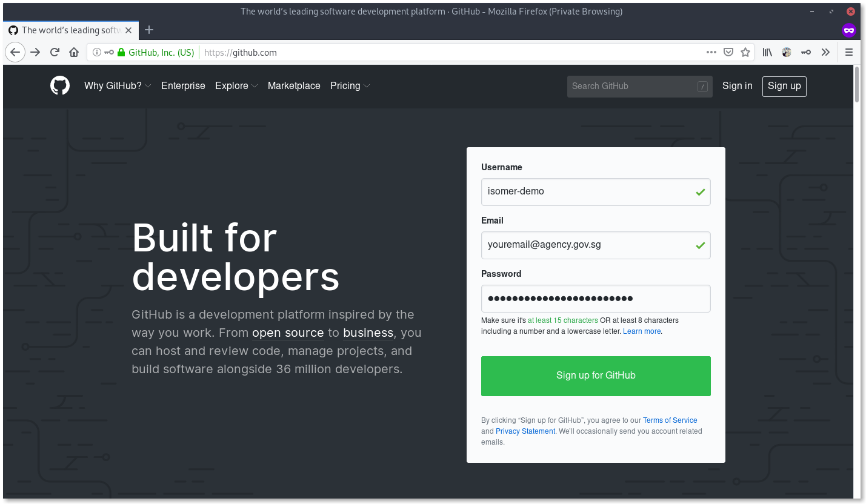Show site information via the circled i icon
The image size is (866, 504).
(97, 52)
